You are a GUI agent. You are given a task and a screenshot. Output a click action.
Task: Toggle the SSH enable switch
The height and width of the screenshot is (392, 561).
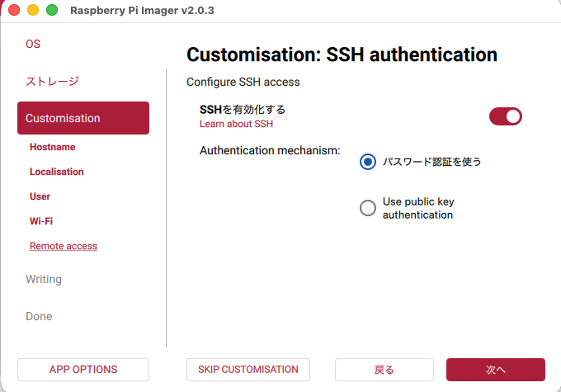pos(506,116)
